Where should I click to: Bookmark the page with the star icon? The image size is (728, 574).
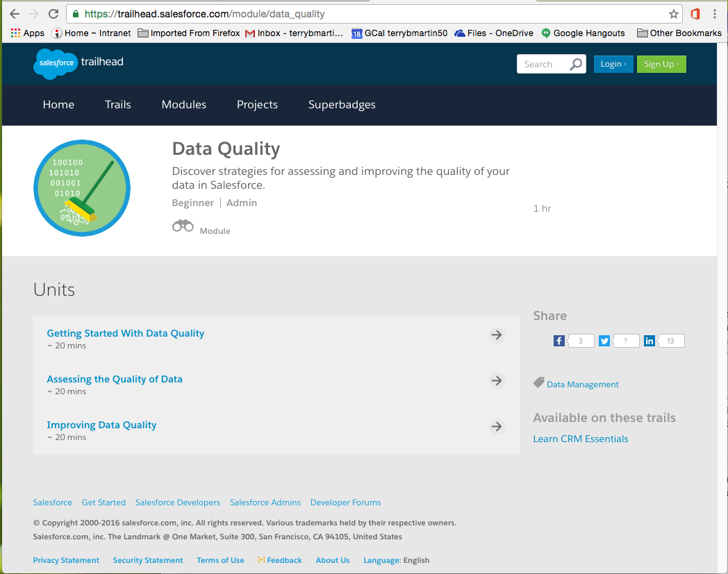(x=675, y=12)
